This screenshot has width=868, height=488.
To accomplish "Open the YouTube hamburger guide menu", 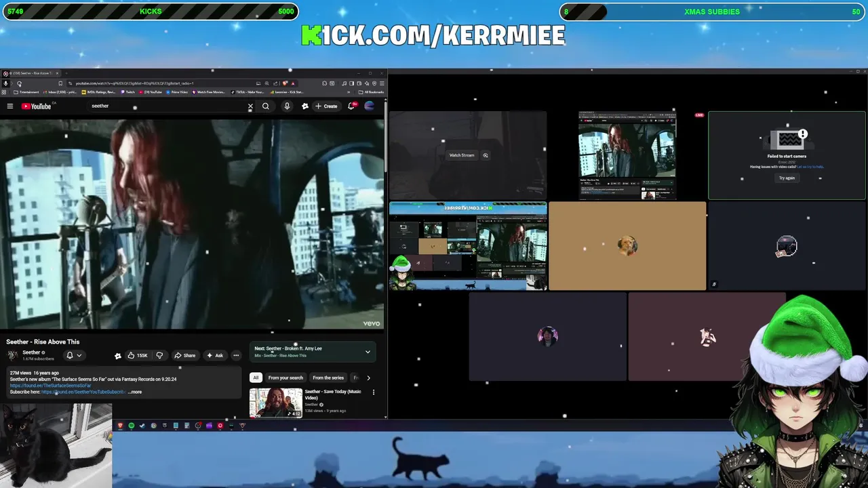I will point(10,106).
